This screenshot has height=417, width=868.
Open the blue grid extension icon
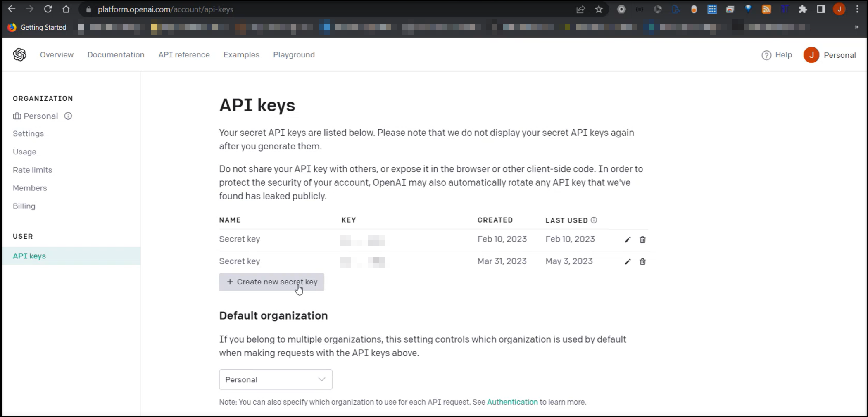[x=712, y=9]
